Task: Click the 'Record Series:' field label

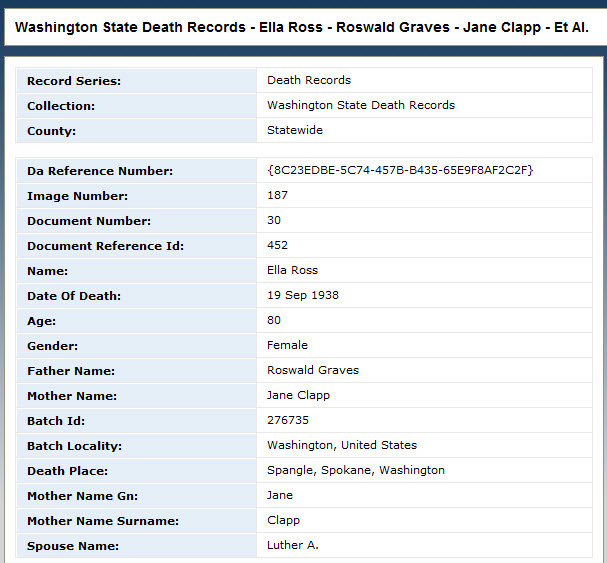Action: coord(74,80)
